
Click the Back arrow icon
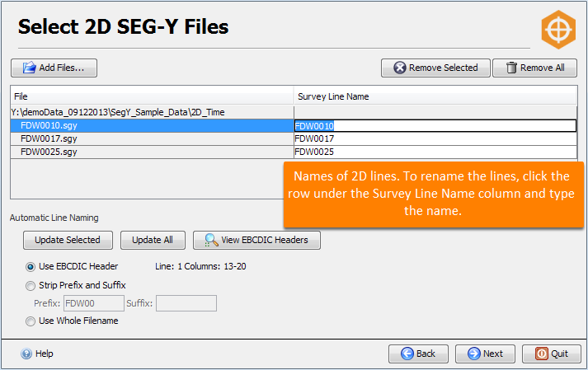[x=407, y=354]
